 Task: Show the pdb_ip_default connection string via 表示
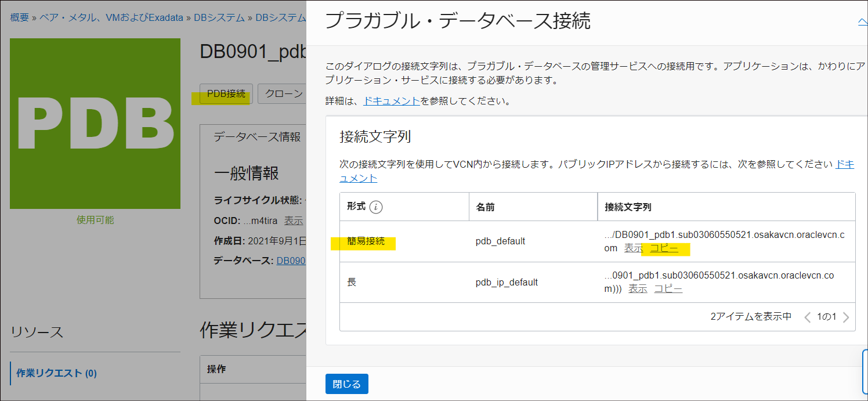pos(637,287)
